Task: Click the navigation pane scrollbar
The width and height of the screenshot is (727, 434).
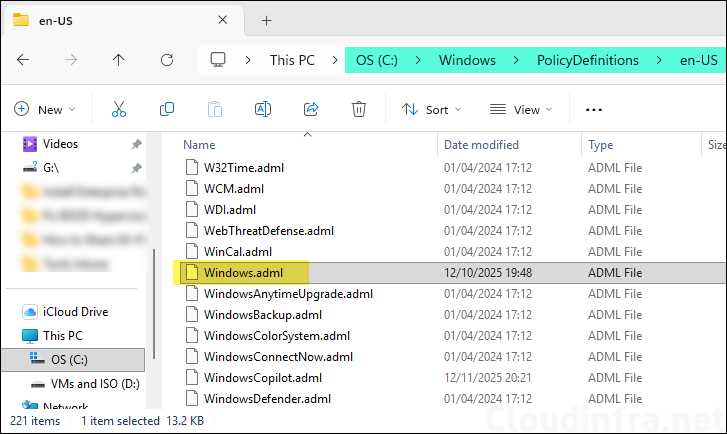Action: coord(153,304)
